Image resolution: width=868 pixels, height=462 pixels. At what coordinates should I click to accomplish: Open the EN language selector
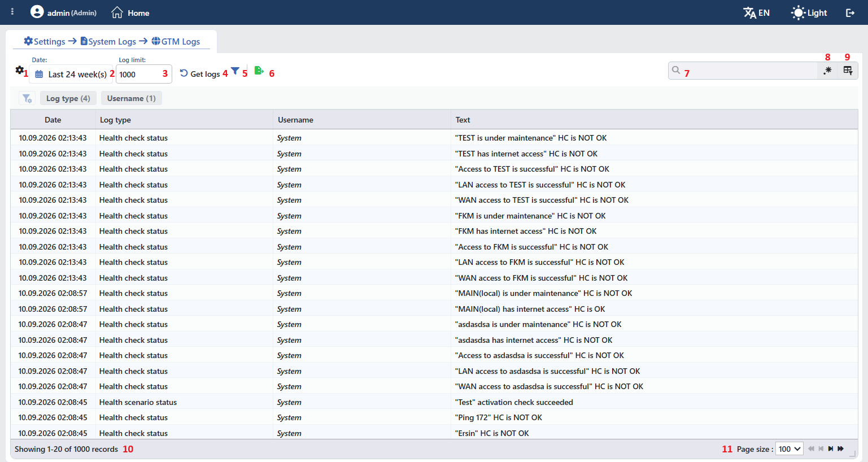[x=756, y=12]
